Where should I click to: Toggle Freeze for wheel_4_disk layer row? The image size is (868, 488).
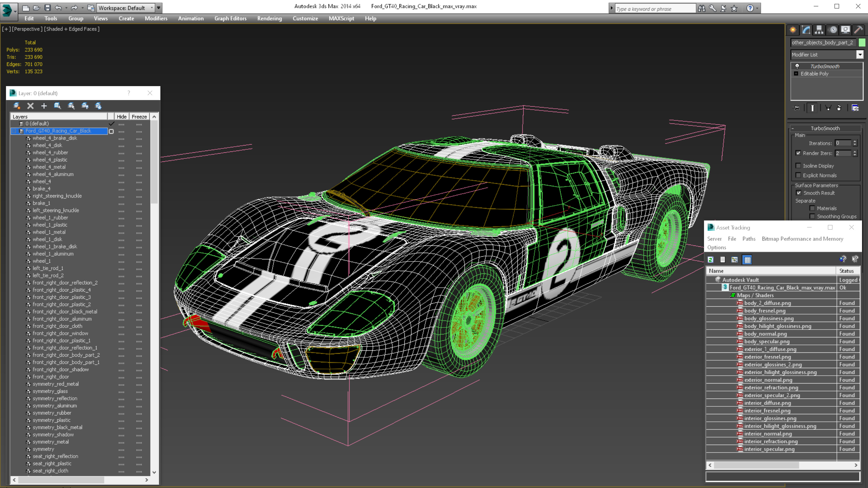point(139,146)
